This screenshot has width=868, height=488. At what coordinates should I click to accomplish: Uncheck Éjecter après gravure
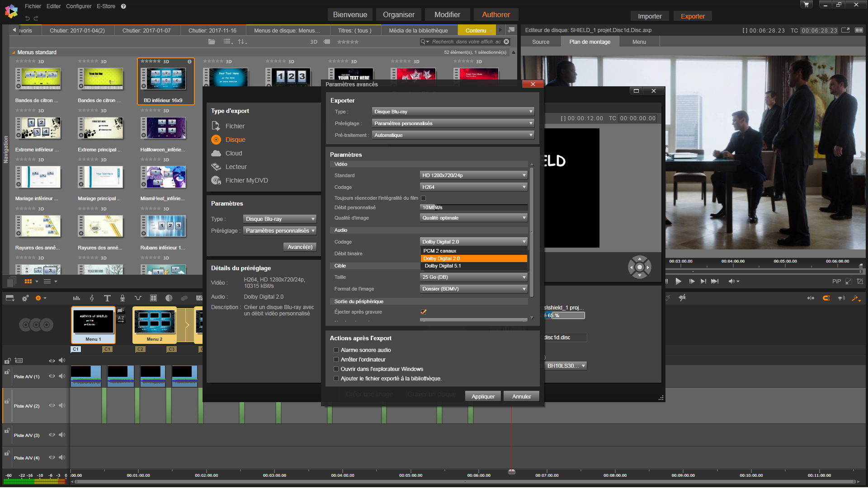point(423,312)
